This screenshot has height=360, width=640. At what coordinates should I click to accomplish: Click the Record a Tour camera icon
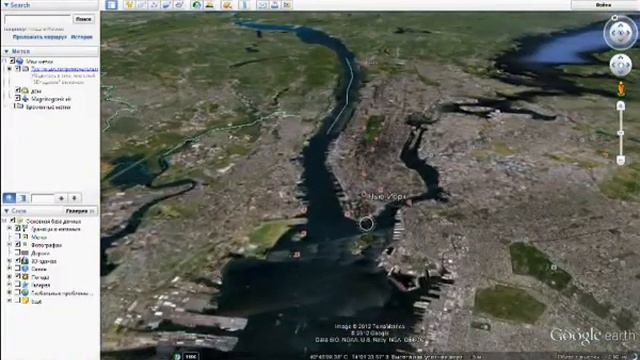pos(179,5)
